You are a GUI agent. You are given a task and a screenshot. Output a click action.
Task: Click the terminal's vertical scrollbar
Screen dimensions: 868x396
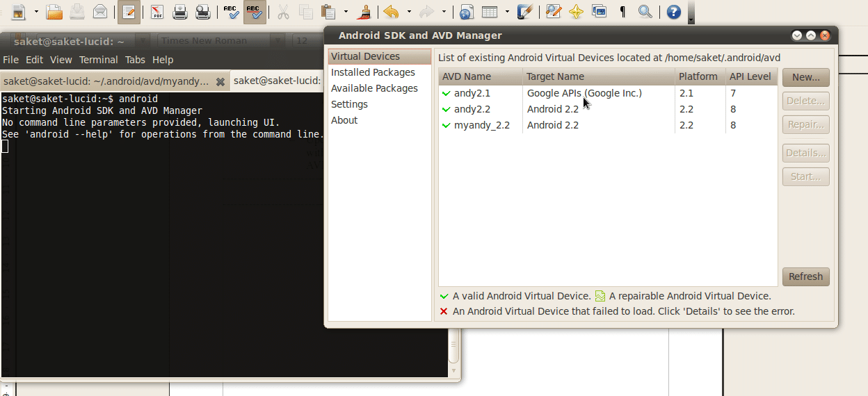tap(453, 344)
